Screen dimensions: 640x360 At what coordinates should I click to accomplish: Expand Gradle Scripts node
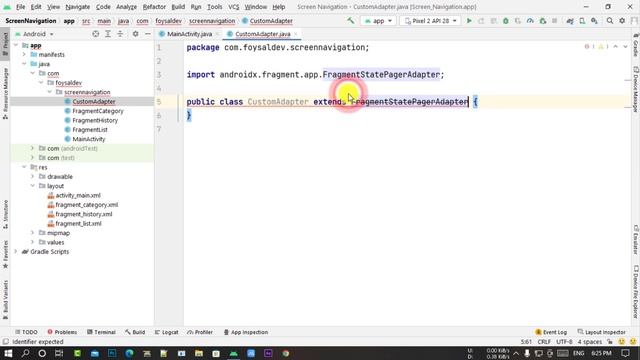(x=16, y=251)
